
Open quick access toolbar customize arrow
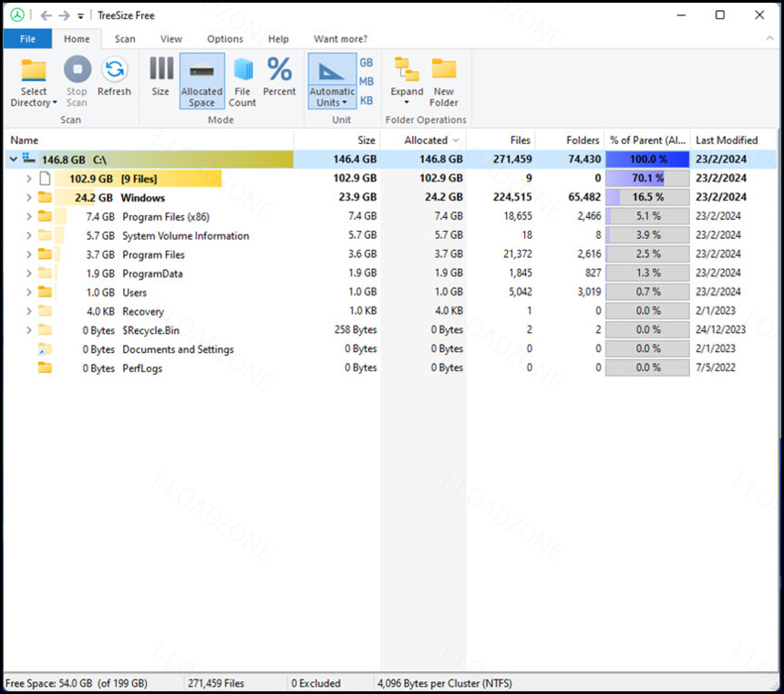coord(80,16)
